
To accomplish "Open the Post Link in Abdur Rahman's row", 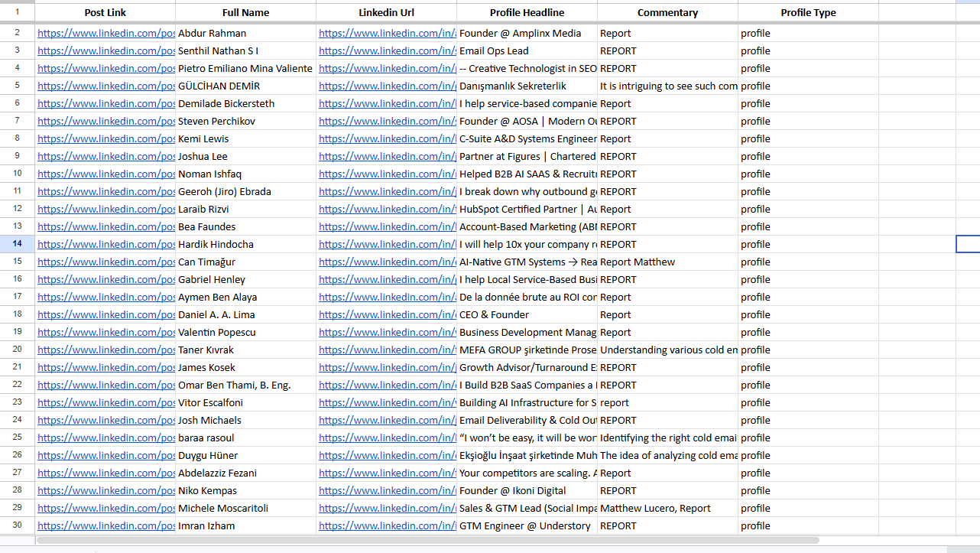I will [x=105, y=33].
